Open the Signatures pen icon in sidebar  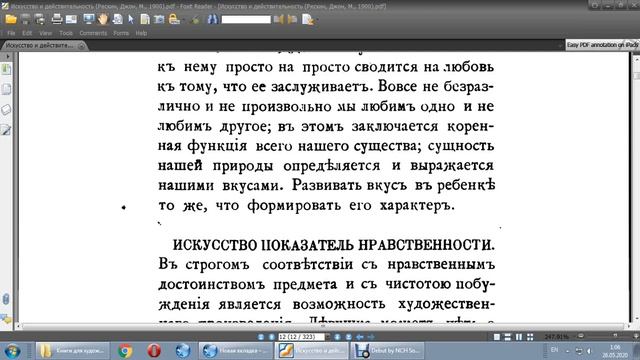[x=6, y=130]
